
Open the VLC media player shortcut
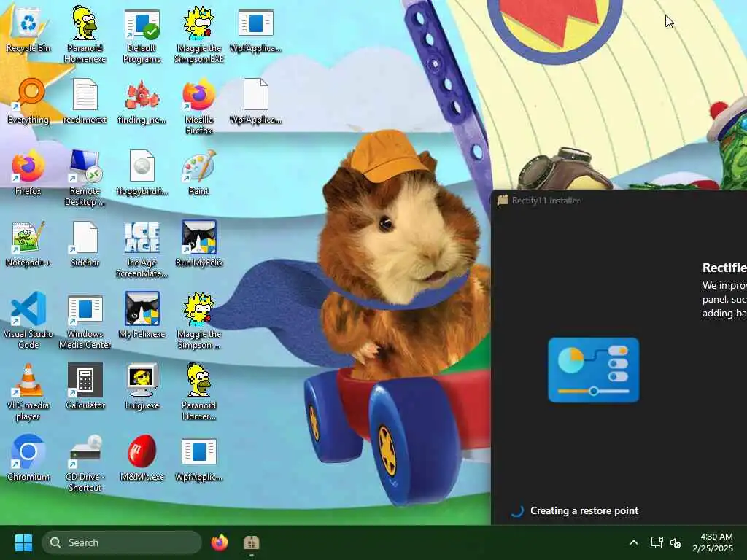click(x=28, y=392)
